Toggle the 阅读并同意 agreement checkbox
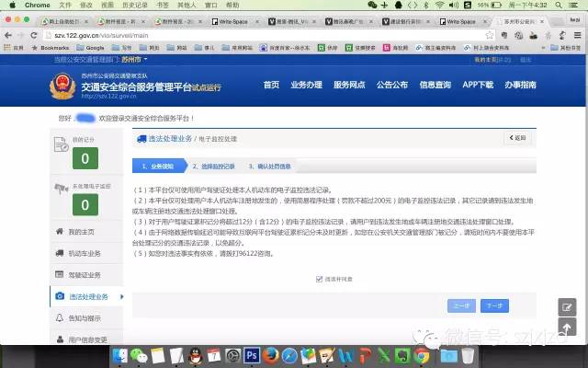Screen dimensions: 588x368 tap(319, 279)
